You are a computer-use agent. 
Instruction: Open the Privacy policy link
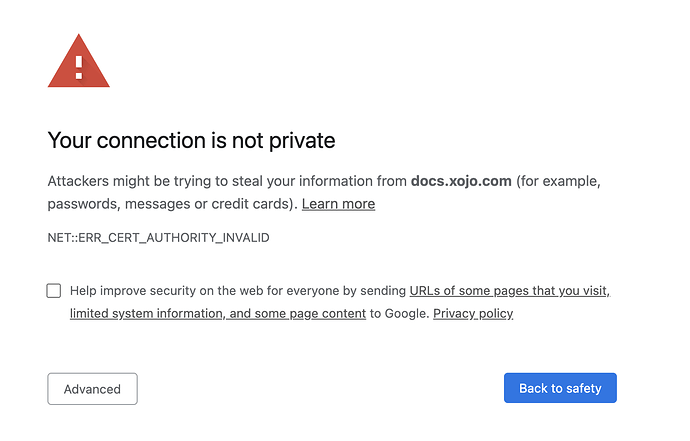tap(473, 313)
